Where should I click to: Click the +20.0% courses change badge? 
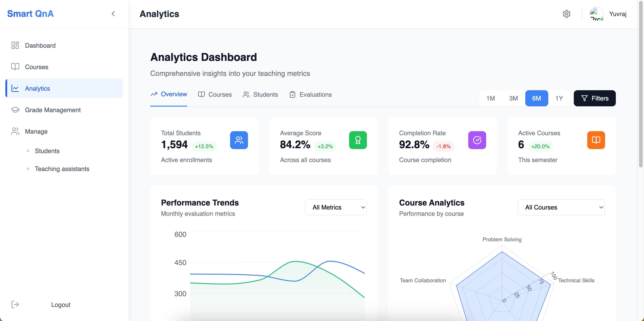point(540,146)
